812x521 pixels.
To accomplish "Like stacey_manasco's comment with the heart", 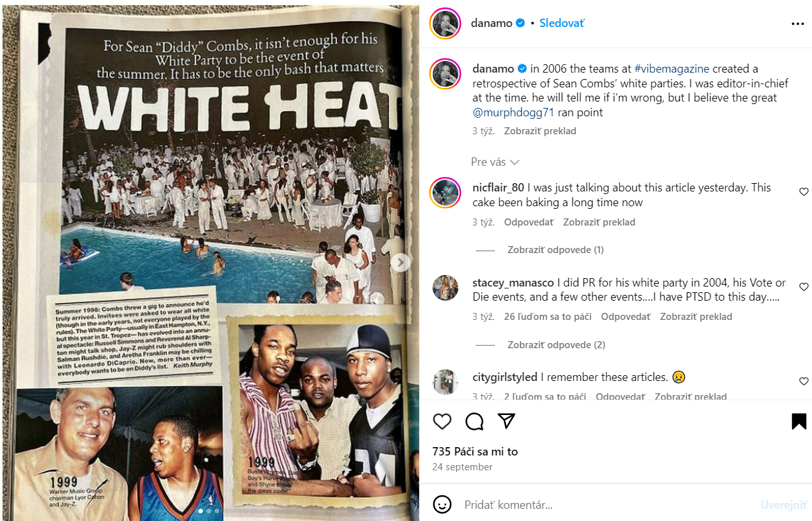I will click(804, 287).
